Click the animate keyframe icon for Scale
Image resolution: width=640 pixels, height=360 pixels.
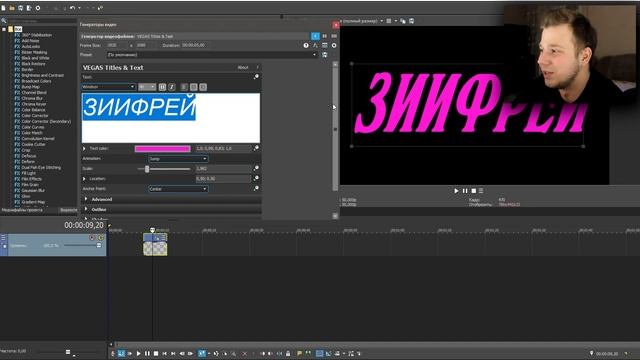(256, 168)
